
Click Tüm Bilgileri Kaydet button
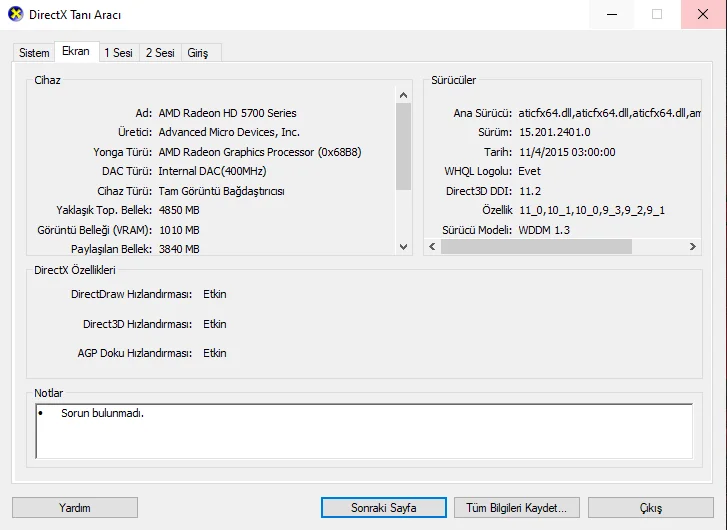517,508
